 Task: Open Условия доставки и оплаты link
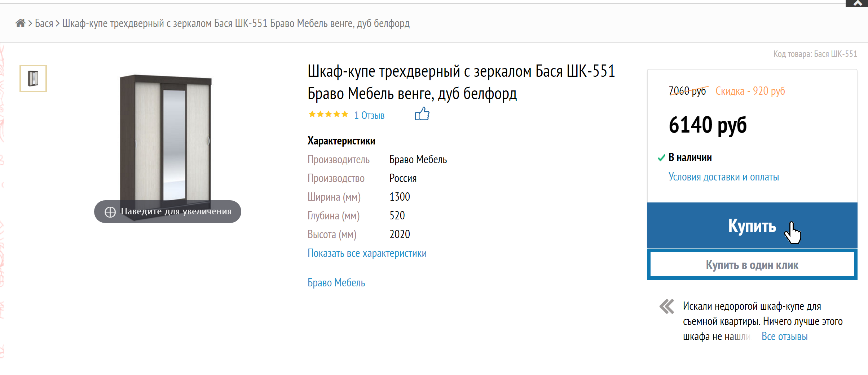pos(724,177)
